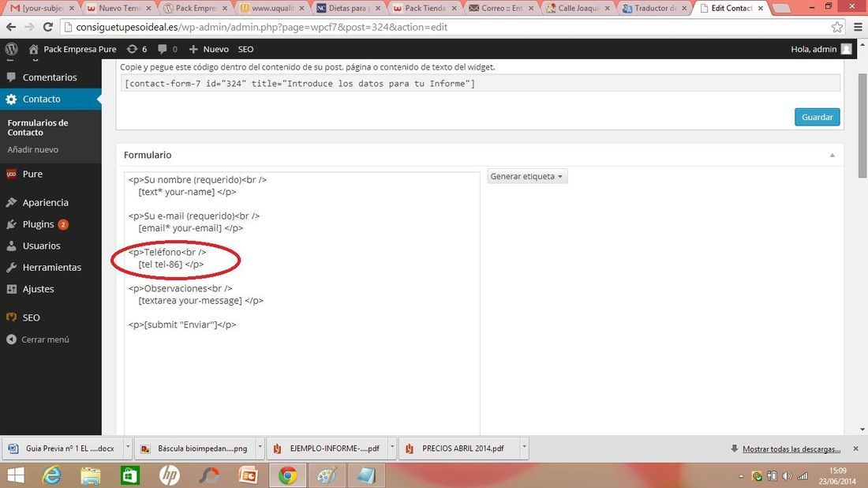Viewport: 868px width, 488px height.
Task: Open File Explorer from taskbar
Action: click(x=91, y=476)
